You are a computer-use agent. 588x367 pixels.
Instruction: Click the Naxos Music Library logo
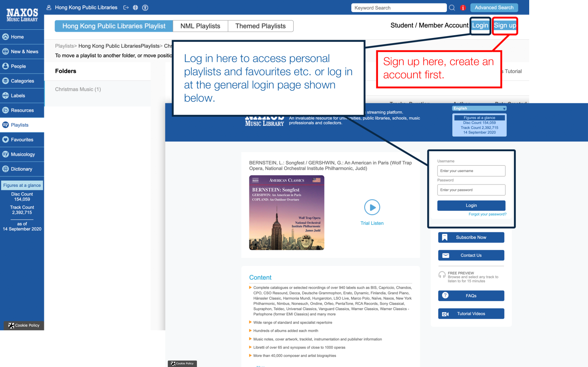click(22, 15)
